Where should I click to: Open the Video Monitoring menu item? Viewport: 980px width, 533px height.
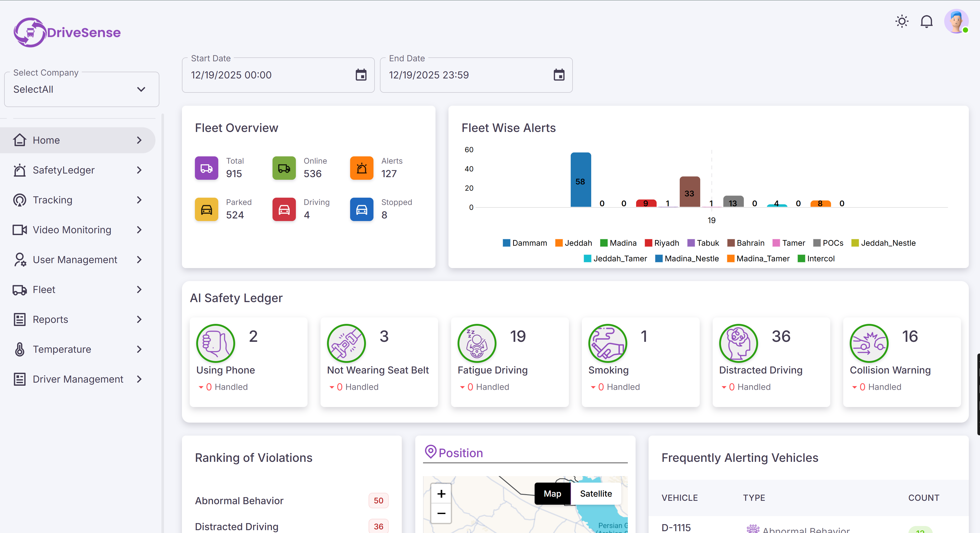pos(72,230)
